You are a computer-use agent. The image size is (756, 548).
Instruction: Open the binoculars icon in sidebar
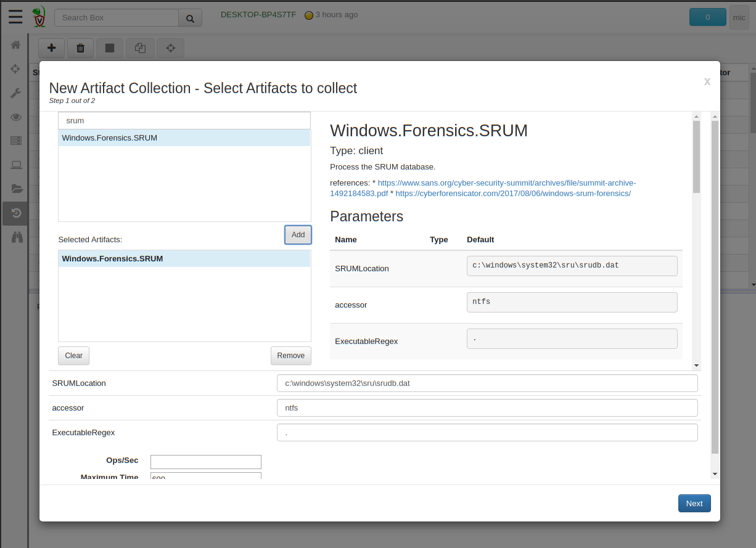click(x=16, y=237)
